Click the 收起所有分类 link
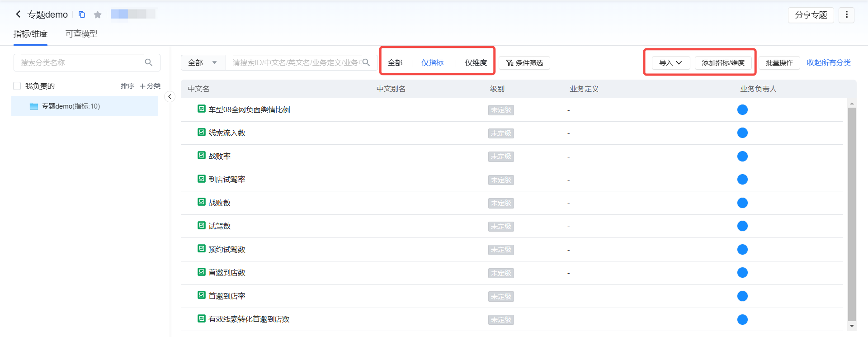The width and height of the screenshot is (868, 337). pos(829,62)
